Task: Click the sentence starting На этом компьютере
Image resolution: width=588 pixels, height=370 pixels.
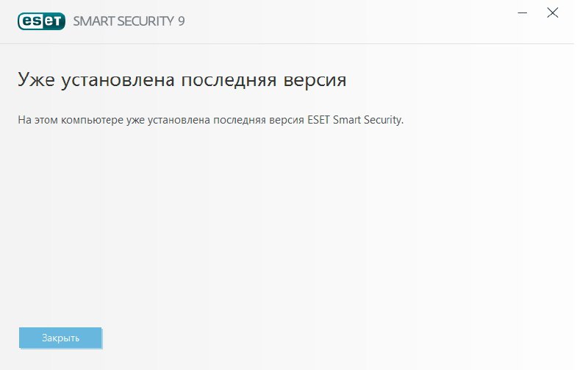Action: [x=211, y=120]
